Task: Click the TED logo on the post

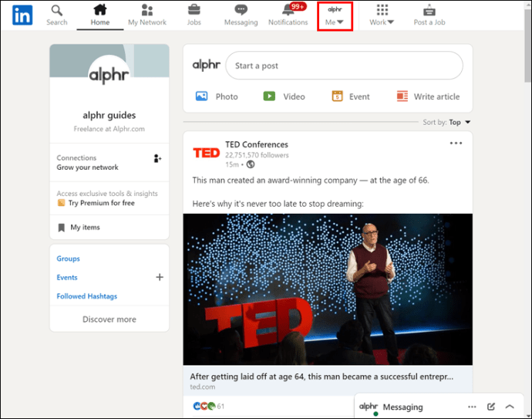Action: pyautogui.click(x=207, y=153)
